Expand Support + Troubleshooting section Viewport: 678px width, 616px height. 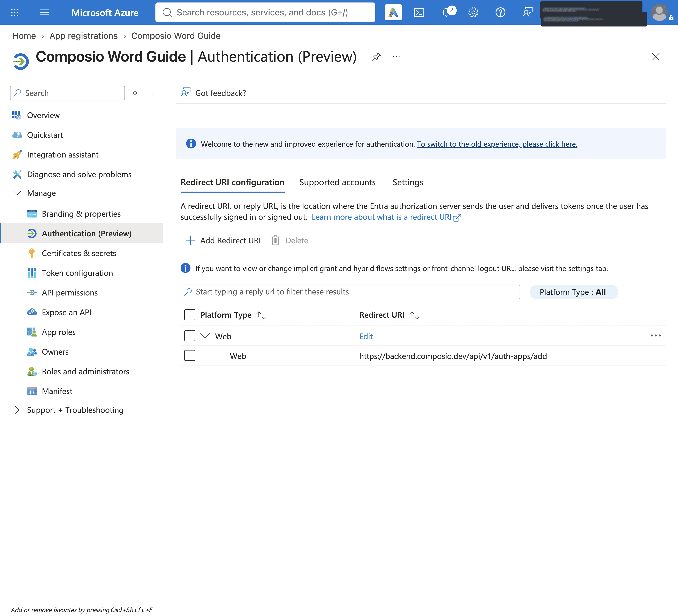coord(17,410)
